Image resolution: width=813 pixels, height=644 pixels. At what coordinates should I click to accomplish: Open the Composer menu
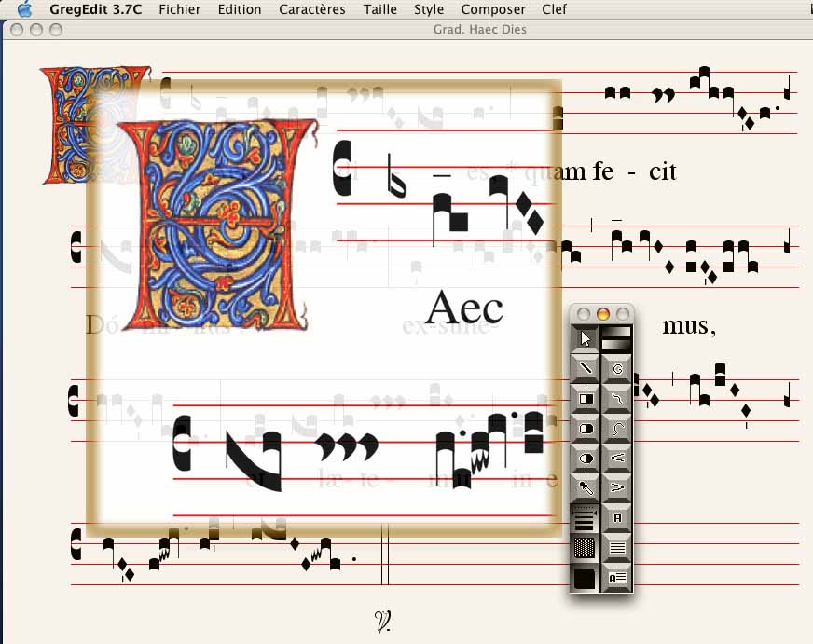(x=493, y=9)
